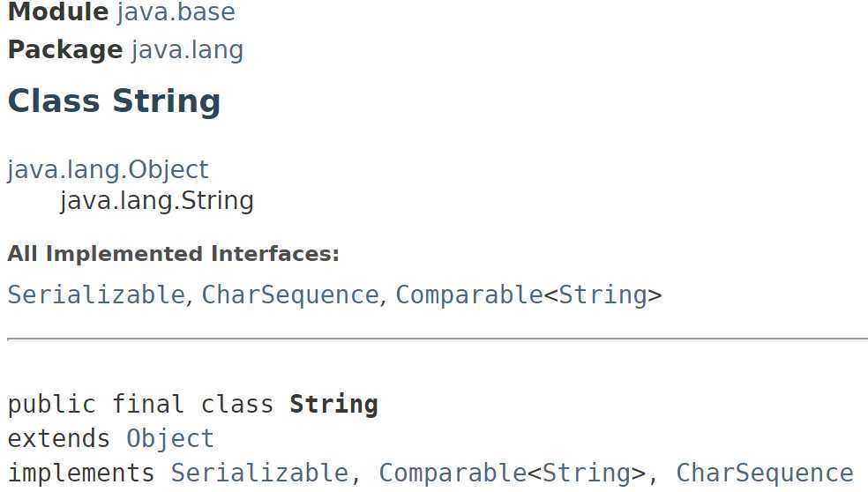Open Serializable in the implements clause
Image resolution: width=868 pixels, height=492 pixels.
click(259, 473)
